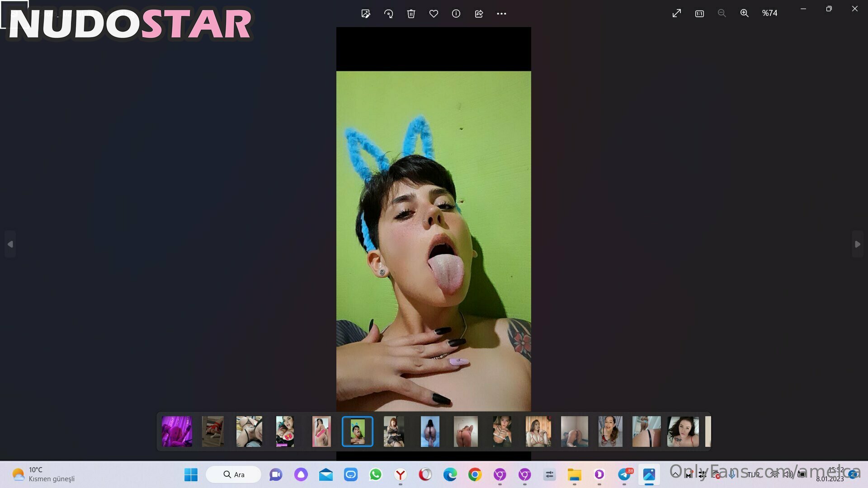Click the zoom out magnifier
868x488 pixels.
(x=722, y=14)
